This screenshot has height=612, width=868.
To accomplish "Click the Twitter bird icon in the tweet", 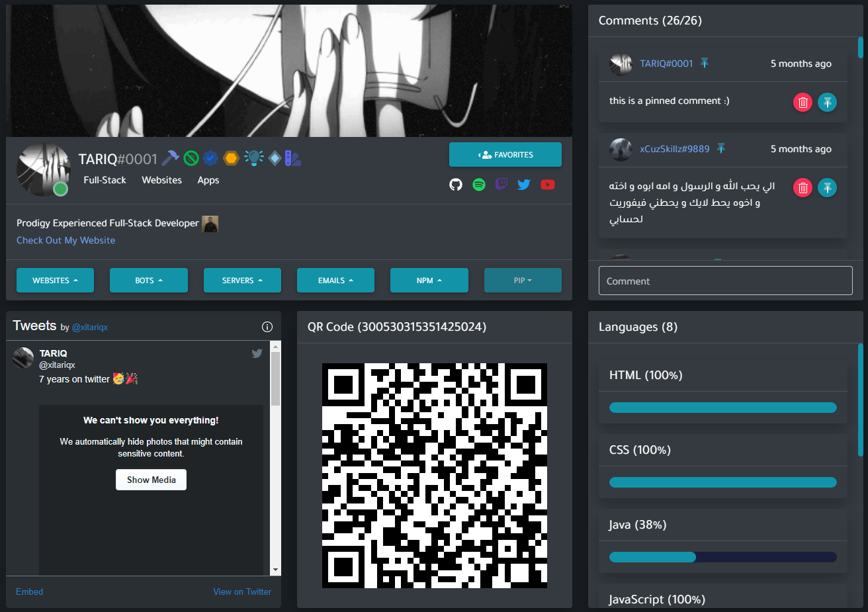I will (x=257, y=353).
